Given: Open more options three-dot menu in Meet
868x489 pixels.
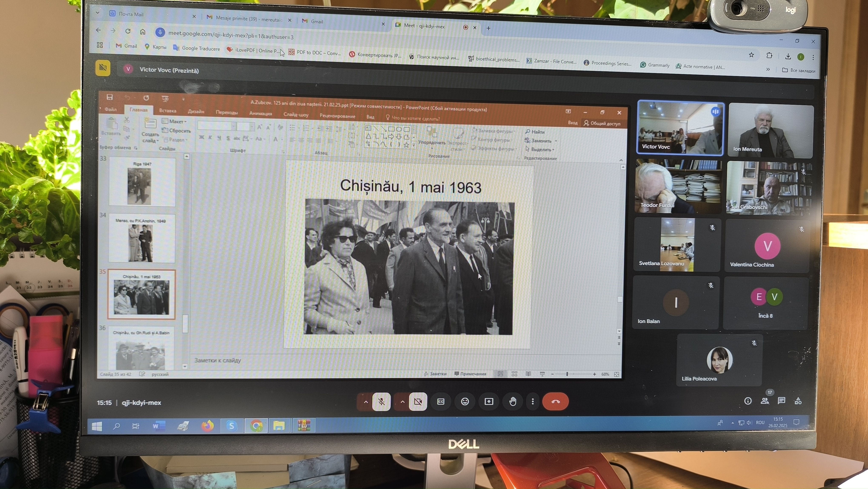Looking at the screenshot, I should 532,401.
